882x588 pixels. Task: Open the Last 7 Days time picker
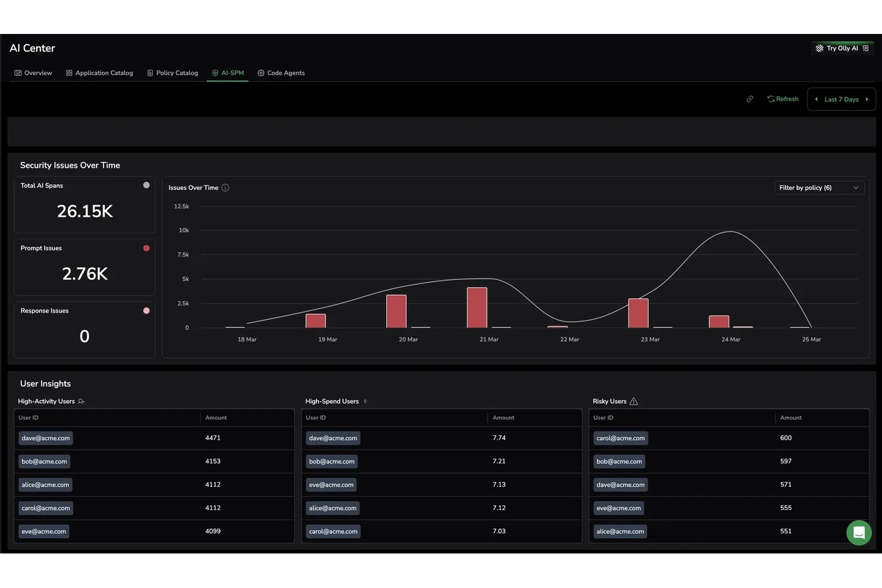point(841,99)
